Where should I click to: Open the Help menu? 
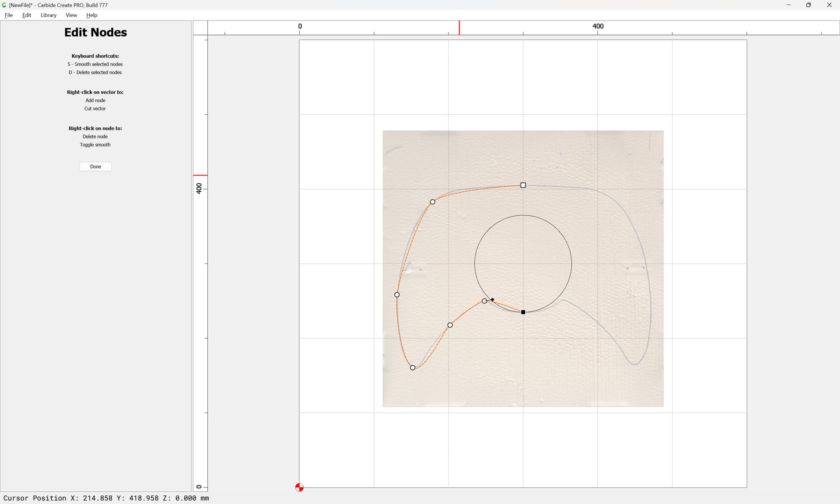tap(91, 15)
